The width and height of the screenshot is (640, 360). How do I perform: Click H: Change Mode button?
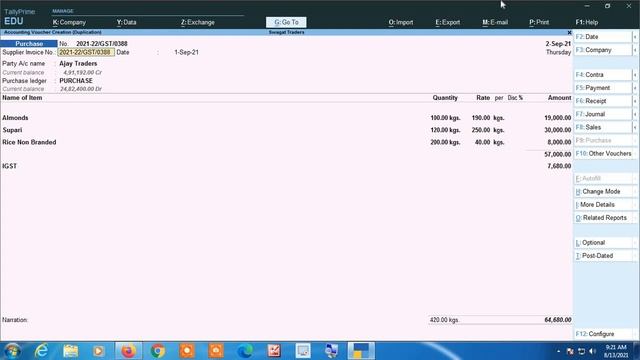click(x=604, y=191)
